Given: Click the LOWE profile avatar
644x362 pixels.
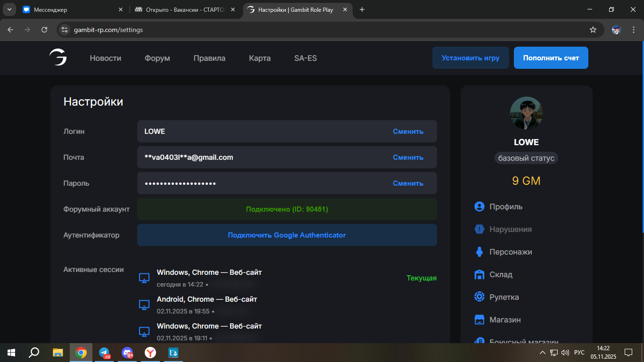Looking at the screenshot, I should pyautogui.click(x=526, y=114).
